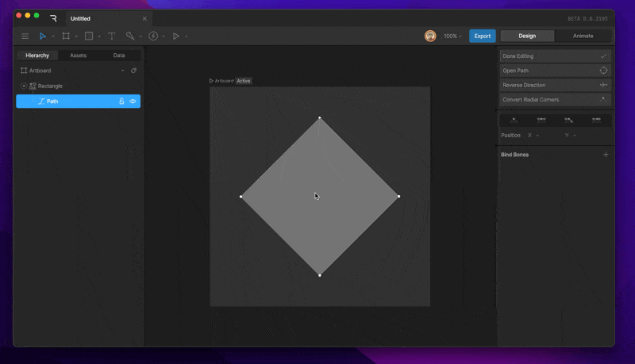Select the Rectangle row in hierarchy
Screen dimensions: 635x364
pos(78,86)
